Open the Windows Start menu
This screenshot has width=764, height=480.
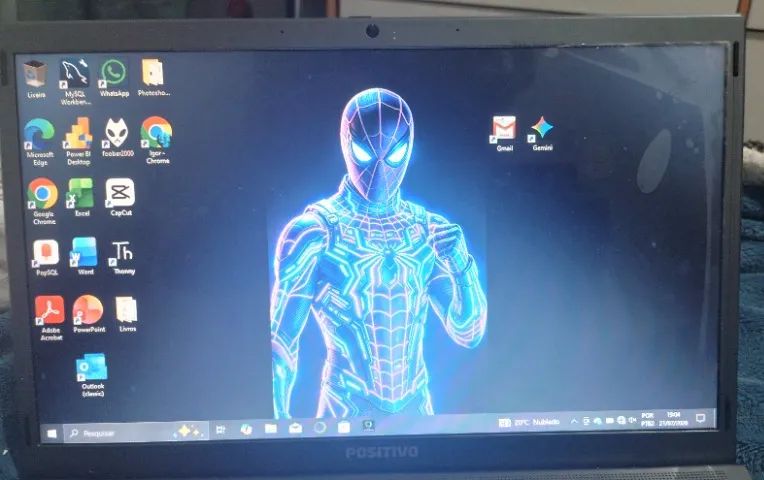(52, 433)
